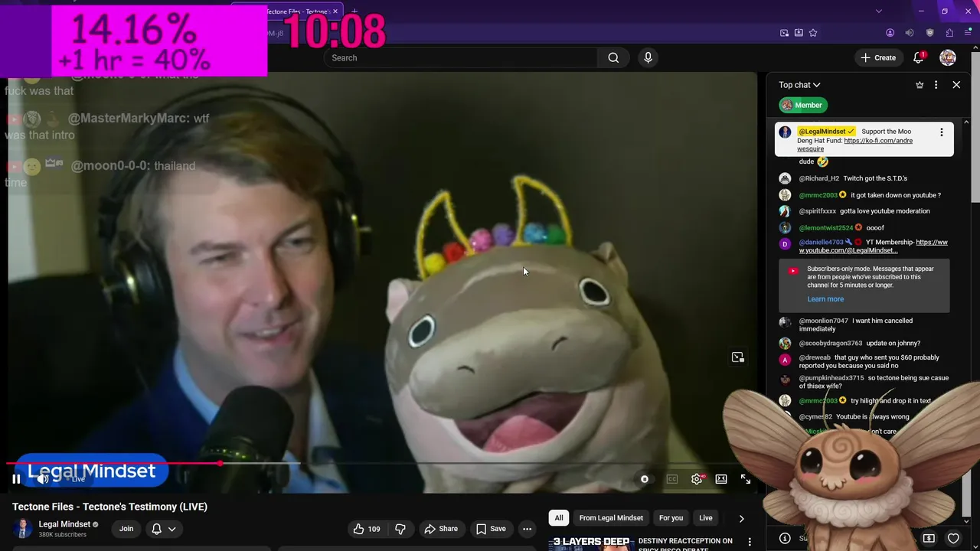The height and width of the screenshot is (551, 980).
Task: Bookmark this page with the star icon
Action: click(813, 33)
